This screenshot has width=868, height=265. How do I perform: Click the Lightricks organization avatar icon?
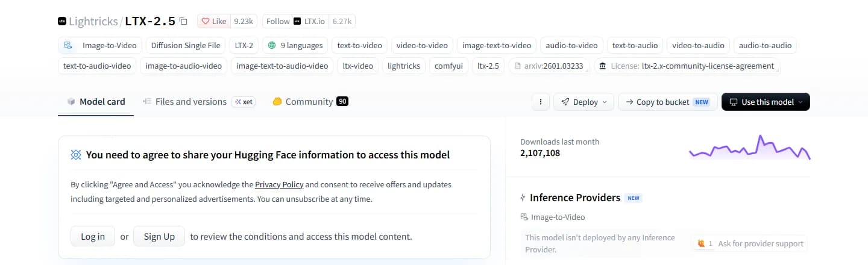coord(62,21)
